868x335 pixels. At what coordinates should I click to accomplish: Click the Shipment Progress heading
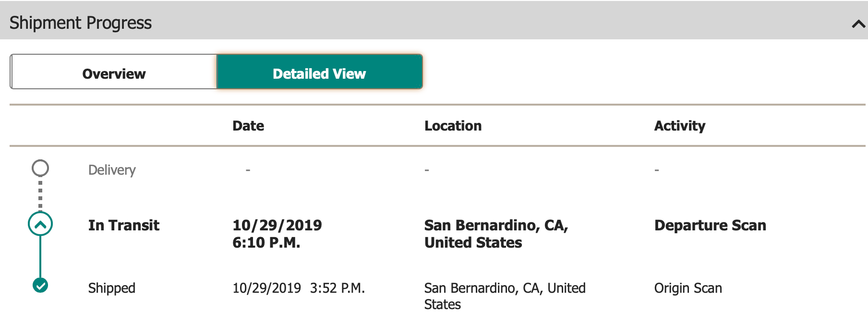[81, 23]
